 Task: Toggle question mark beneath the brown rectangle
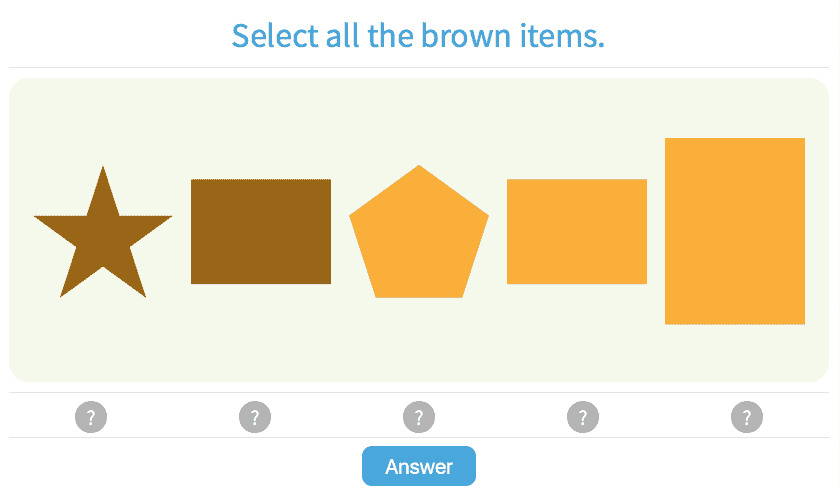(x=255, y=417)
